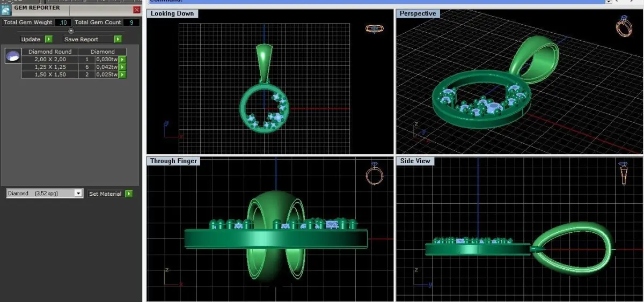The width and height of the screenshot is (644, 302).
Task: Click the Diamond Round column header
Action: (x=49, y=52)
